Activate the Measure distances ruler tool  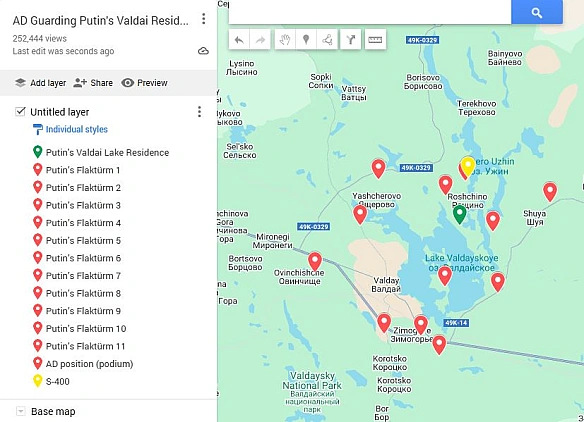(375, 39)
